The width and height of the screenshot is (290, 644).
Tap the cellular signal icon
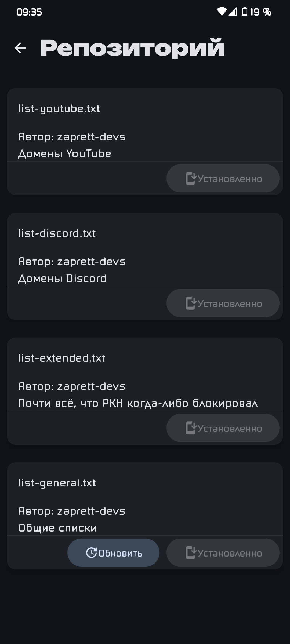coord(233,12)
